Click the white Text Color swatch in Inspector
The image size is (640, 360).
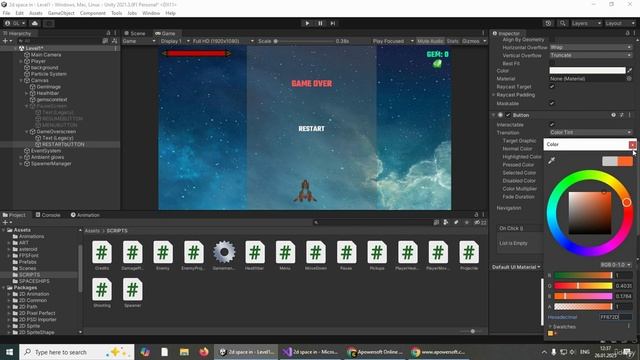[587, 71]
